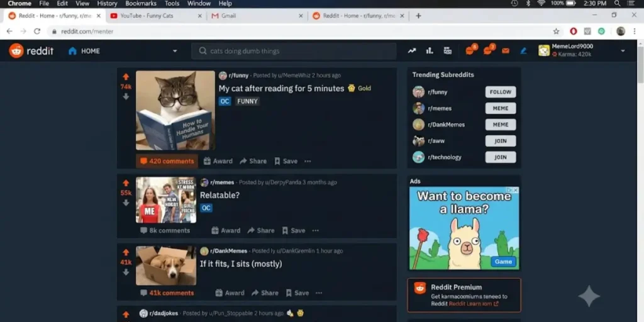This screenshot has height=322, width=644.
Task: Open the mail inbox icon
Action: pyautogui.click(x=506, y=51)
